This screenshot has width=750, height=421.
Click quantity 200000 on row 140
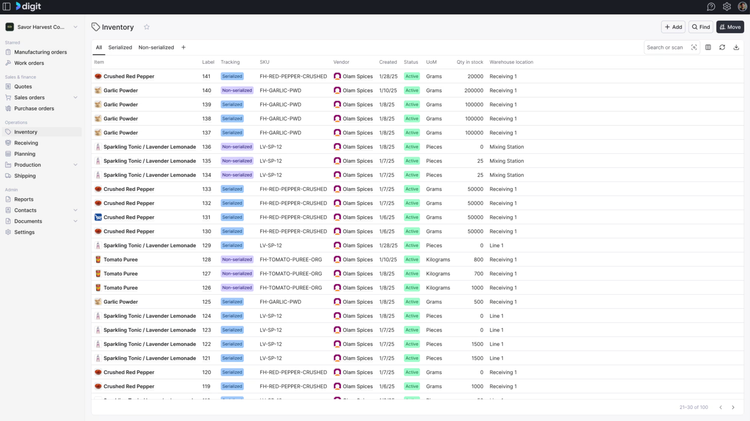(x=474, y=90)
